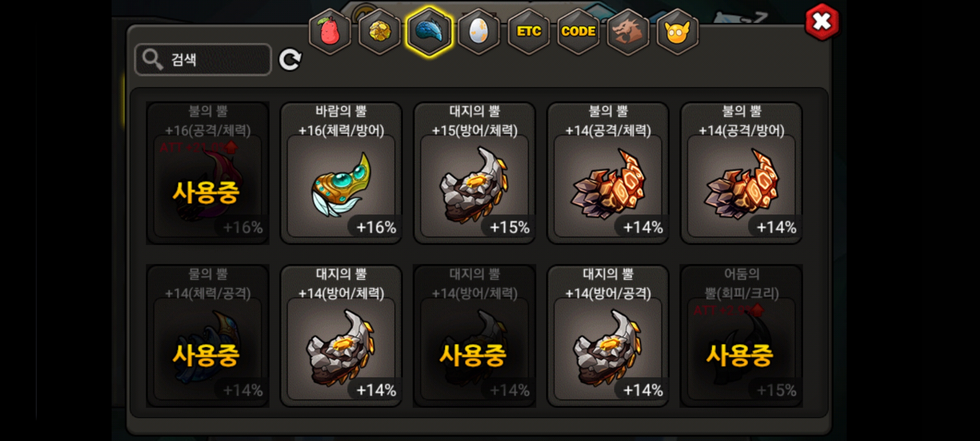Click the refresh arrow beside the search box
The height and width of the screenshot is (441, 980).
[x=290, y=60]
